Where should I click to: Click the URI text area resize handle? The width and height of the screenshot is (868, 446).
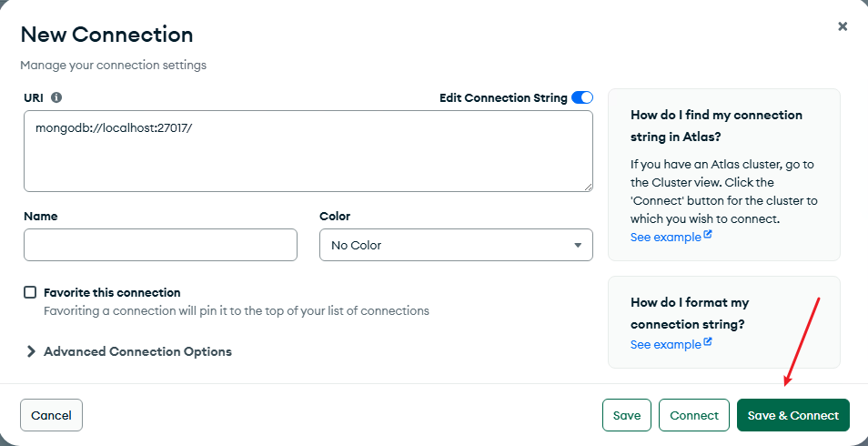[588, 187]
